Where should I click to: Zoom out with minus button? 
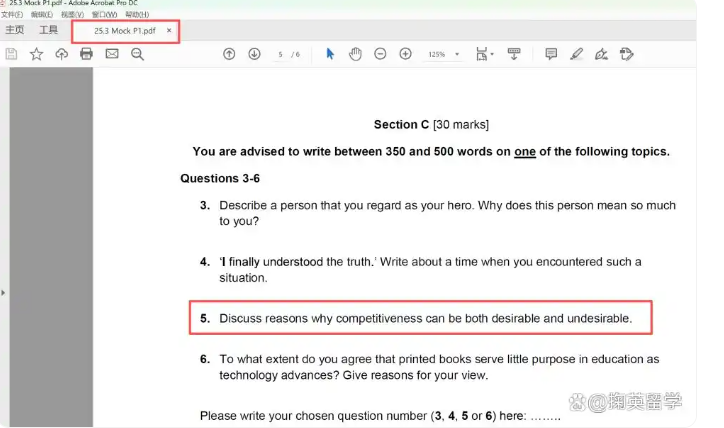(x=380, y=54)
